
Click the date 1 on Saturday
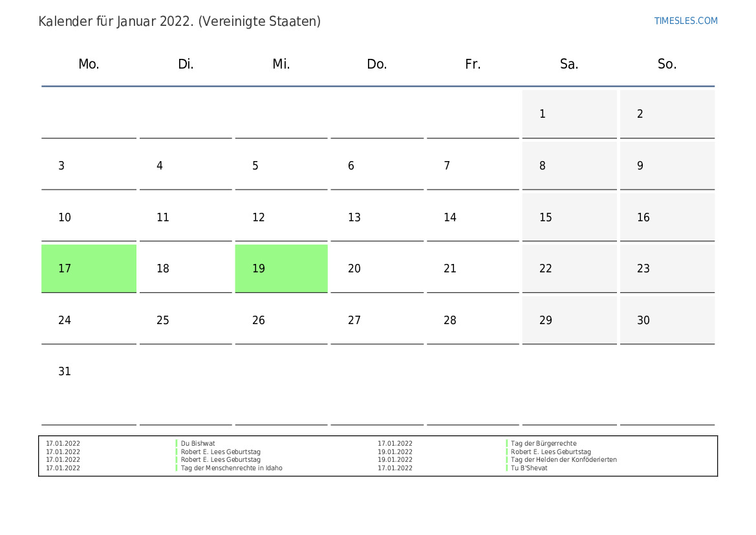[x=569, y=114]
